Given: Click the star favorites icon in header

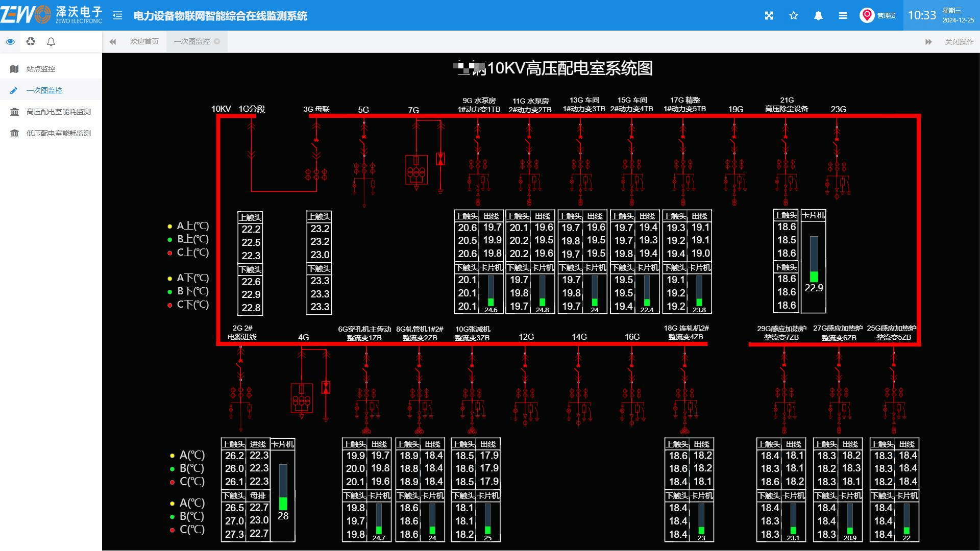Looking at the screenshot, I should tap(794, 16).
